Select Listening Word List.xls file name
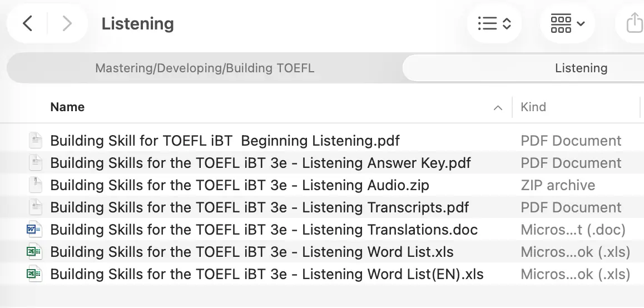This screenshot has width=644, height=308. point(251,252)
